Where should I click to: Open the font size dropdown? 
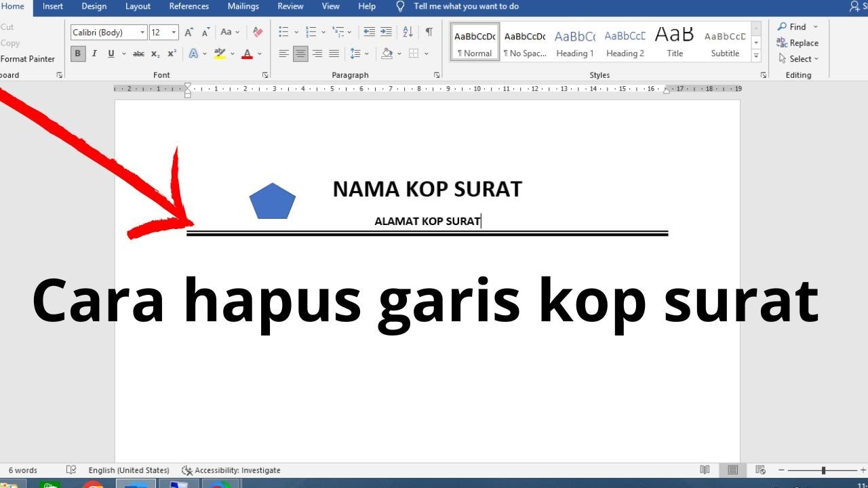pyautogui.click(x=174, y=32)
